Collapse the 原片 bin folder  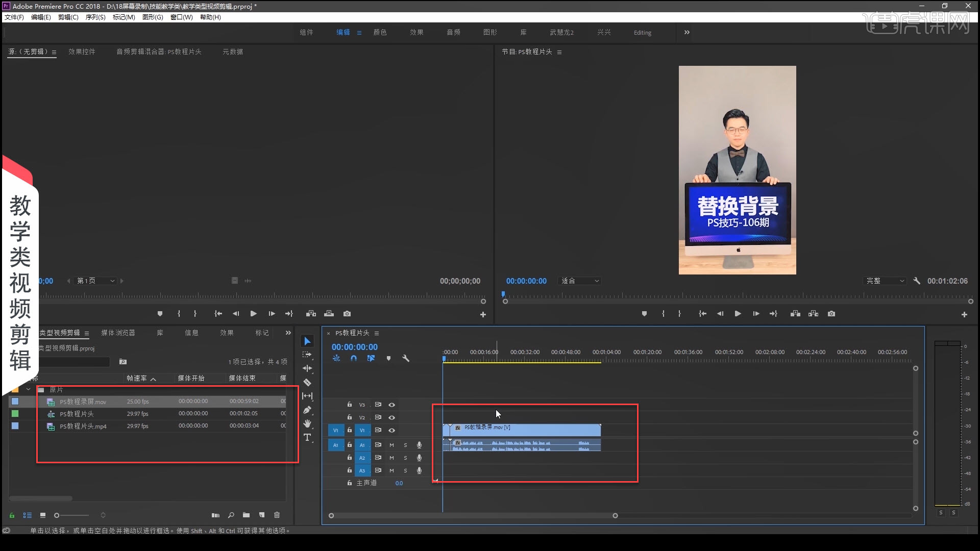click(x=29, y=389)
